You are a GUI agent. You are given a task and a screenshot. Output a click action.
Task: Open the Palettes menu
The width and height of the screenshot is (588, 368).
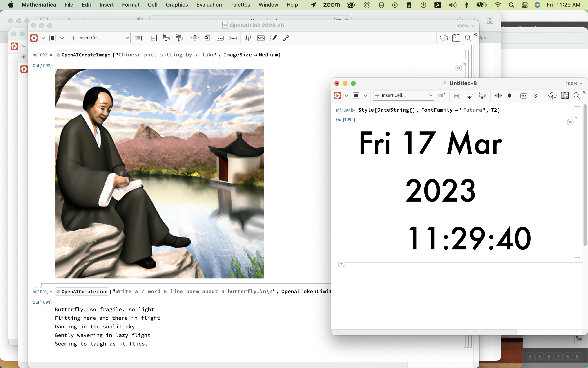click(x=240, y=5)
